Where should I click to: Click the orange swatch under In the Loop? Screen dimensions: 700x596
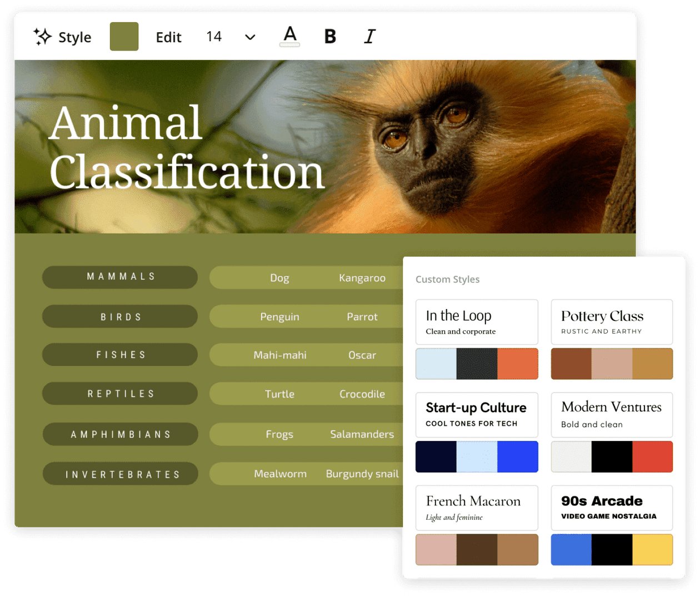coord(518,364)
